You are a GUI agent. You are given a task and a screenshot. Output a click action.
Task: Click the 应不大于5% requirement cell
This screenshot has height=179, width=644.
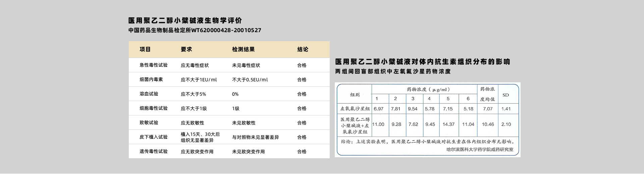coord(193,94)
